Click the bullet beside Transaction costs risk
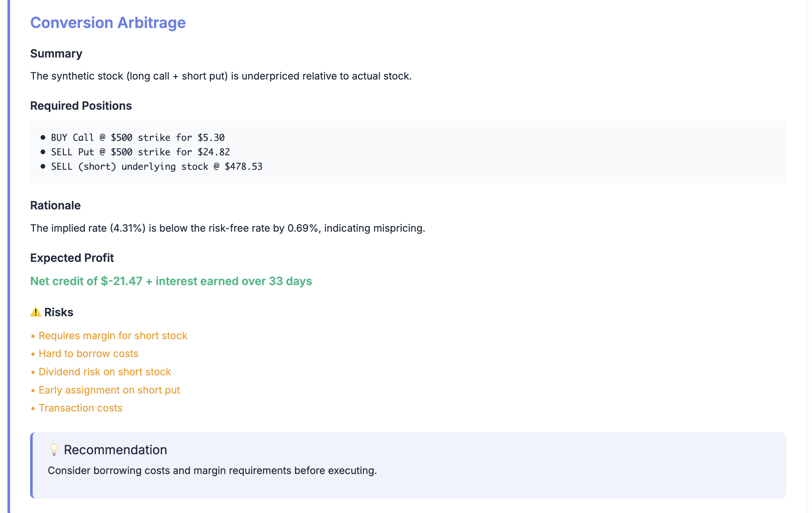812x513 pixels. coord(33,408)
